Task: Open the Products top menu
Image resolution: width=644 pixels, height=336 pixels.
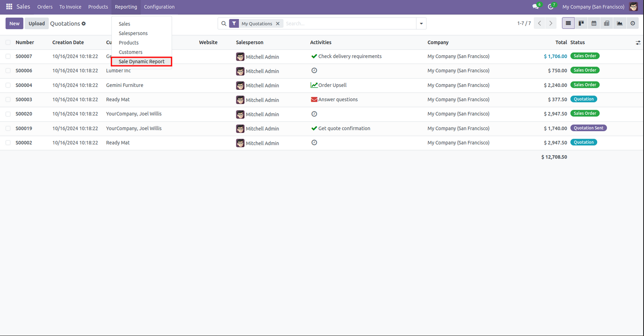Action: (x=98, y=7)
